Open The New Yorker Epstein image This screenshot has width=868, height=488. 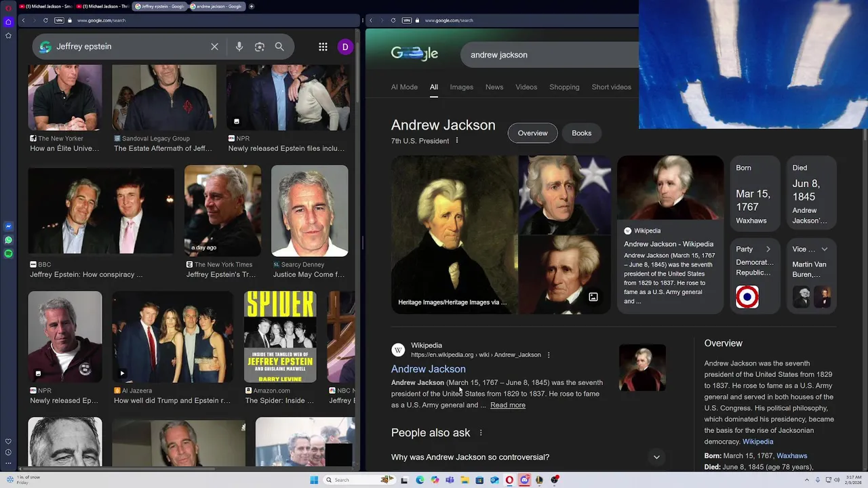[65, 98]
